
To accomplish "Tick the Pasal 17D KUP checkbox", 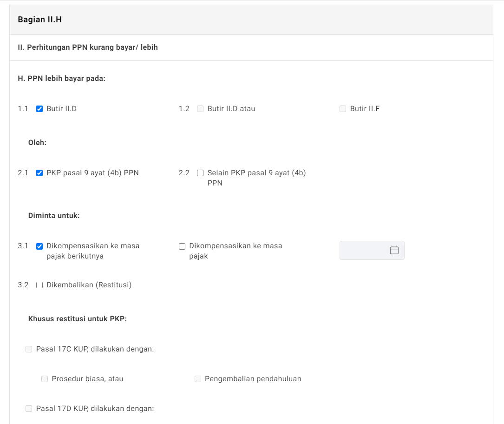I will [29, 409].
